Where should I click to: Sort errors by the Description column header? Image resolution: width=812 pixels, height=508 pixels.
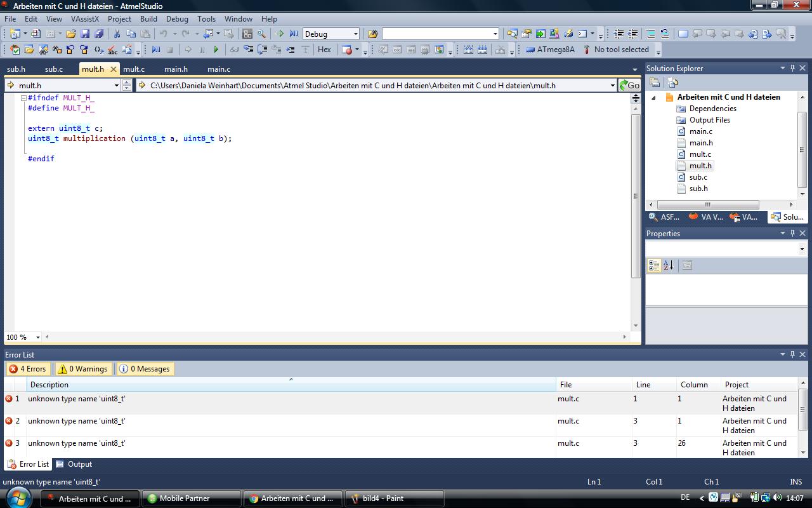click(291, 385)
